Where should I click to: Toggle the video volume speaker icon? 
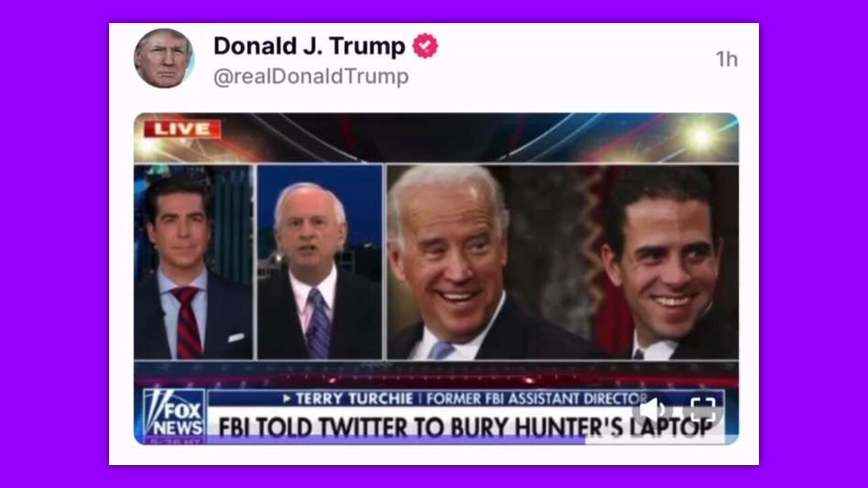[x=652, y=409]
